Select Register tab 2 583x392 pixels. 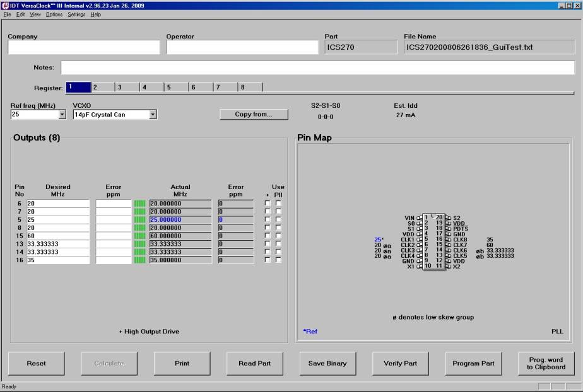pos(103,87)
